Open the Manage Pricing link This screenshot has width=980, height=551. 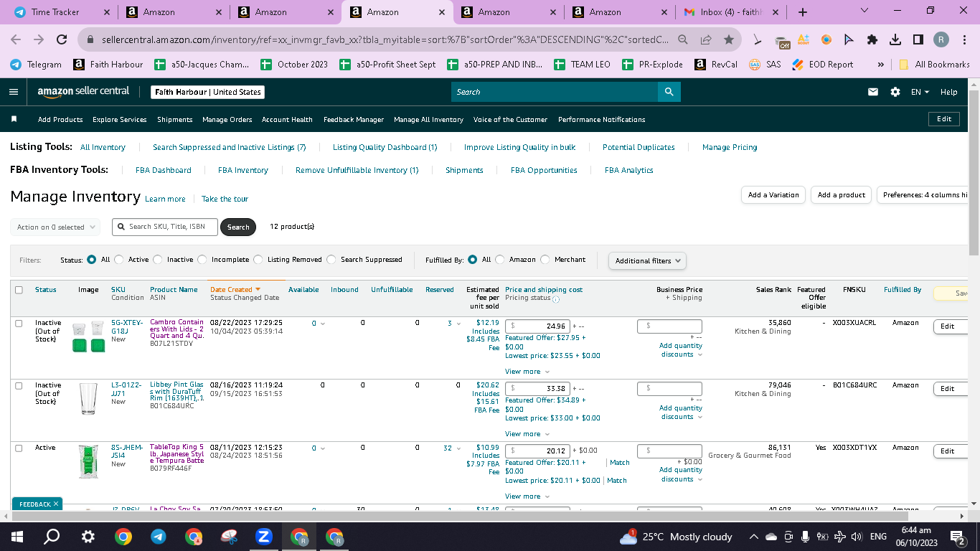pyautogui.click(x=730, y=147)
